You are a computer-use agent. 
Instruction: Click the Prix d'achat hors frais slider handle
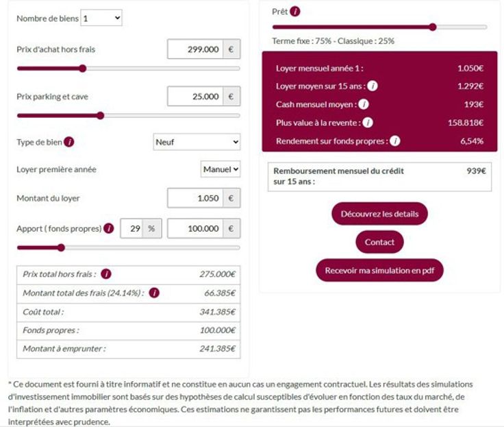tap(83, 69)
